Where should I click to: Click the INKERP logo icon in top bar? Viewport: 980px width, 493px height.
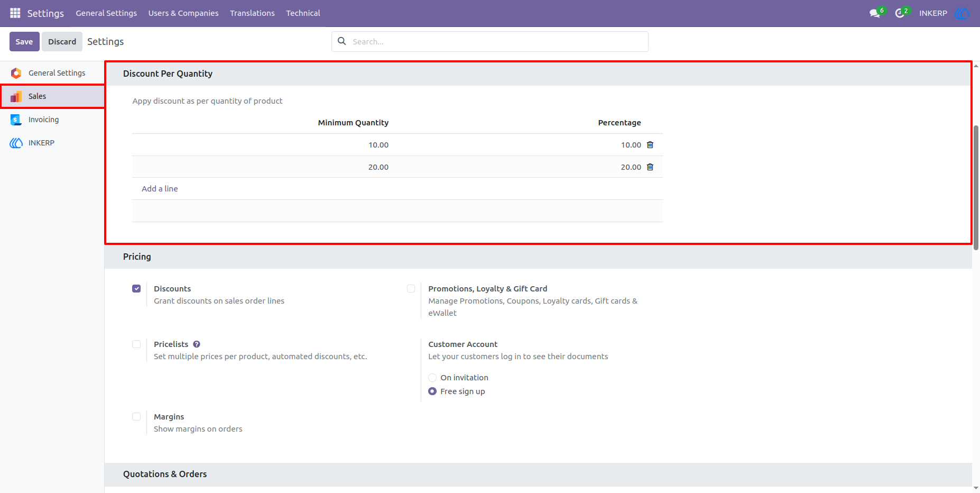pos(963,13)
